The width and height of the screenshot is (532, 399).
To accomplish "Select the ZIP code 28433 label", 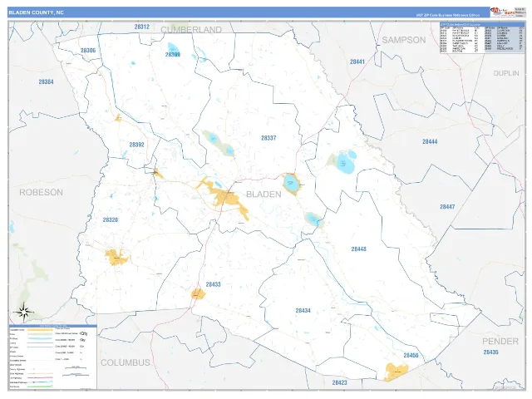I will pyautogui.click(x=213, y=284).
